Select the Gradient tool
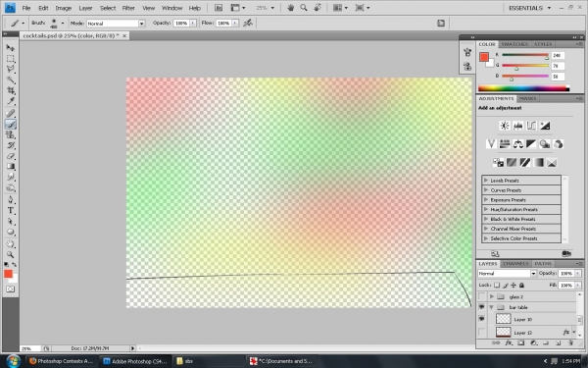The width and height of the screenshot is (588, 368). 10,167
